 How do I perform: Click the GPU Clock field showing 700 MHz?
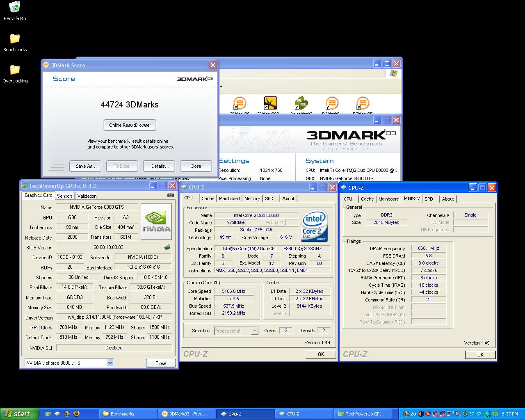68,328
